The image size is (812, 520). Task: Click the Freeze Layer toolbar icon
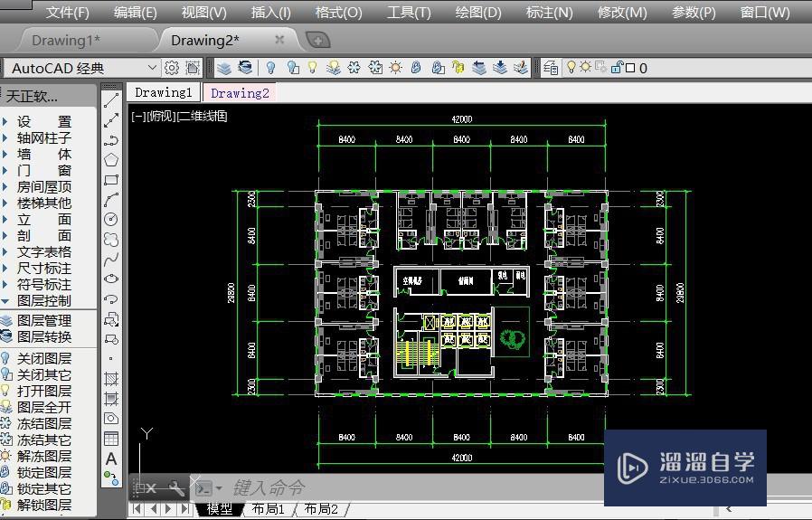click(x=354, y=68)
